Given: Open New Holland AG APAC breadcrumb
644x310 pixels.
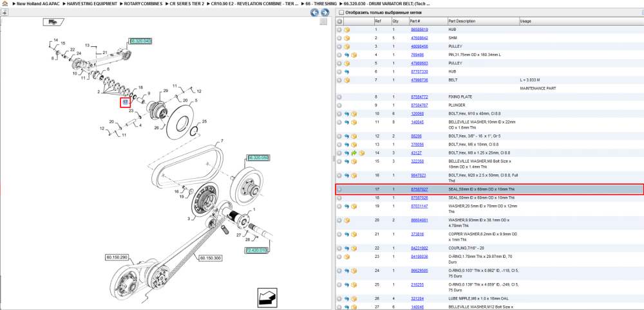Looking at the screenshot, I should click(x=38, y=3).
